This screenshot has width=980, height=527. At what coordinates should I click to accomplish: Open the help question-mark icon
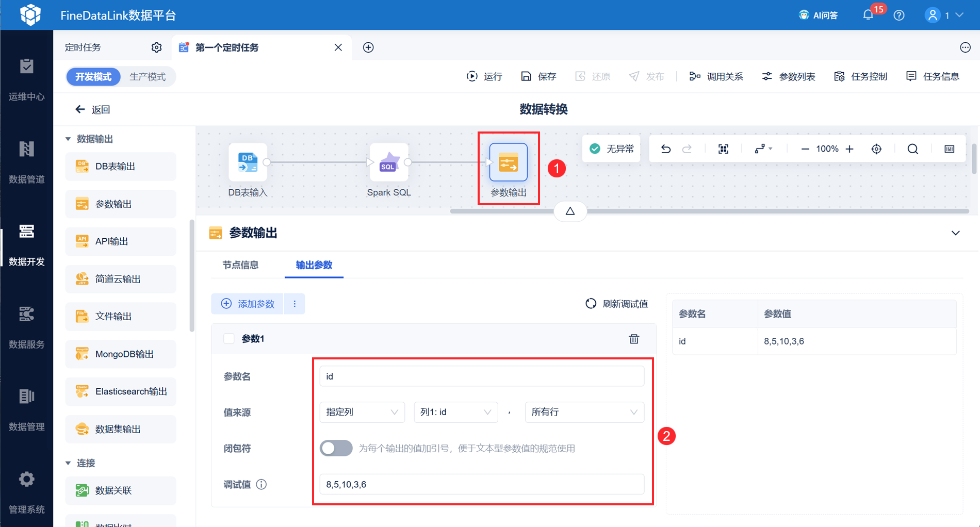pyautogui.click(x=899, y=15)
